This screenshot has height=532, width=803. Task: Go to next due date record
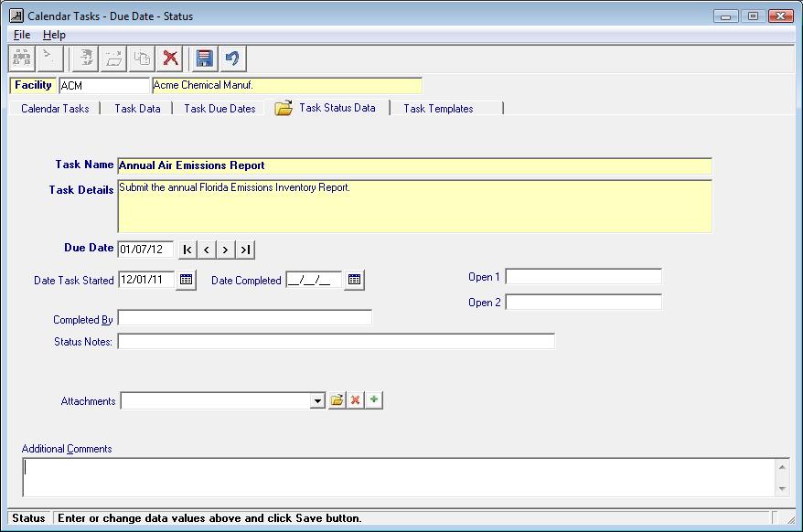225,250
